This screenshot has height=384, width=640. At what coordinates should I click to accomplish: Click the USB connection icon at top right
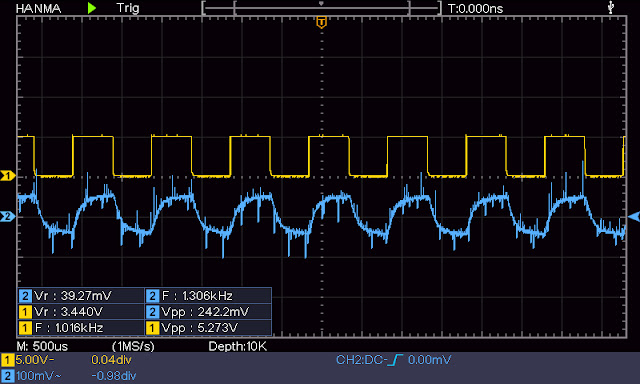point(611,7)
